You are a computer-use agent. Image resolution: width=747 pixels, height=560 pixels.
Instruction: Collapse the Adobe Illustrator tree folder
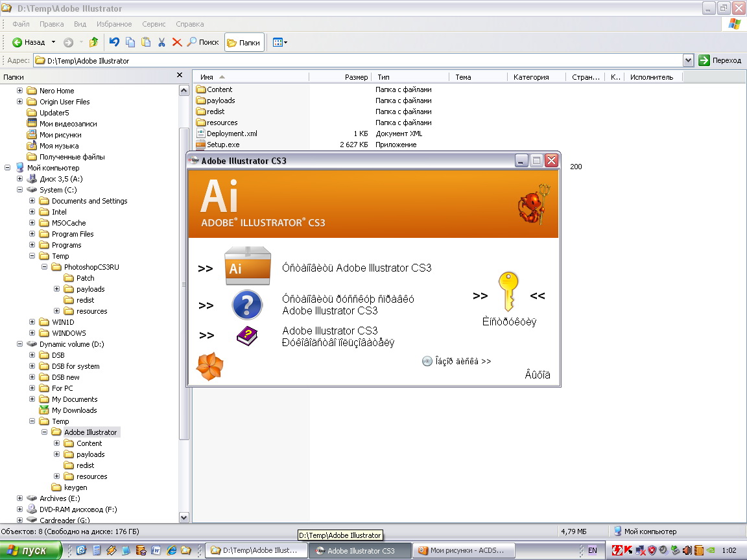point(44,432)
